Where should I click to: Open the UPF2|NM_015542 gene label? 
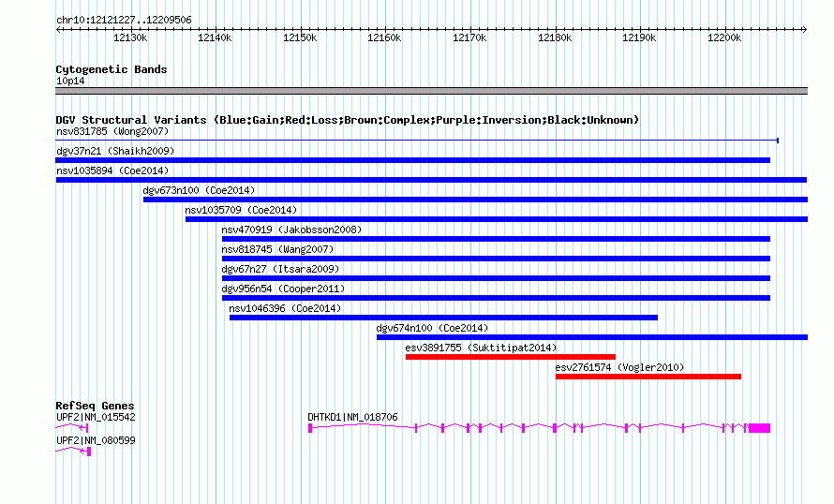click(x=96, y=417)
